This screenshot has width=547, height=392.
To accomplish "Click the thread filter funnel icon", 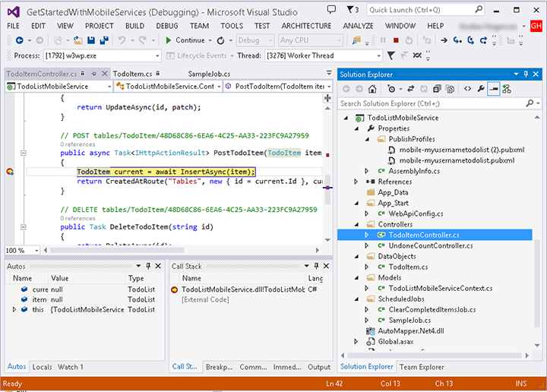I will coord(391,55).
